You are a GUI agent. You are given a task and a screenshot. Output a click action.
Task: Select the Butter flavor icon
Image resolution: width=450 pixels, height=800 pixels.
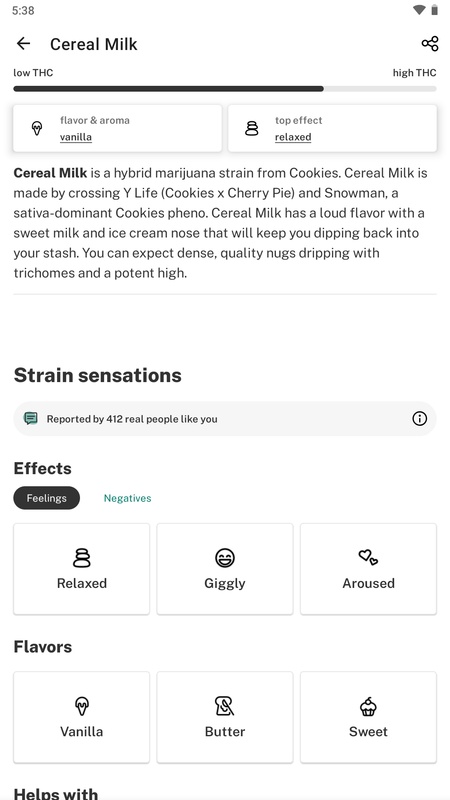[225, 707]
